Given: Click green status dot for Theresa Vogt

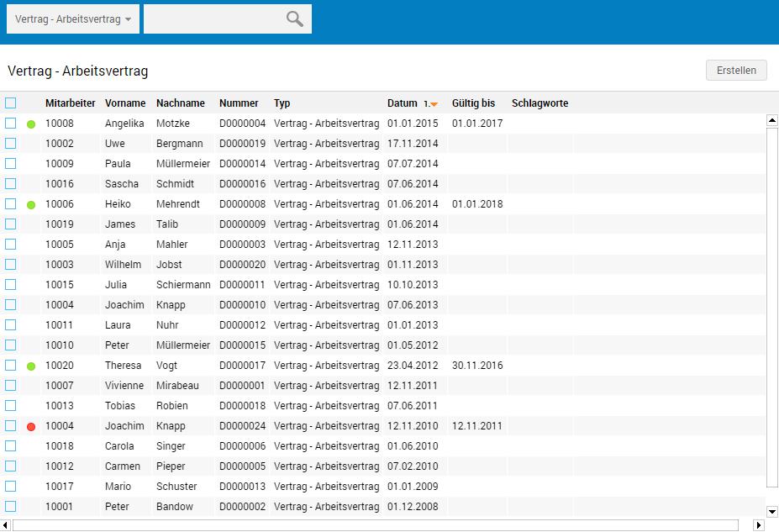Looking at the screenshot, I should (31, 366).
